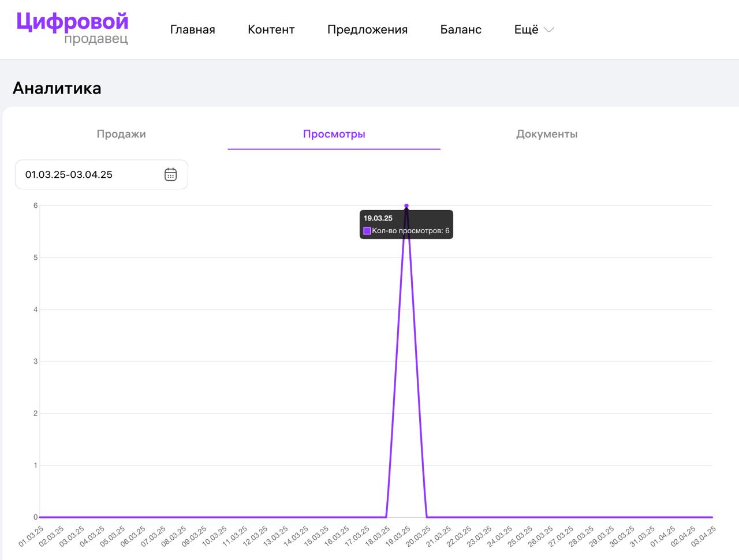Click the 19.03.25 x-axis date label
The width and height of the screenshot is (739, 560).
398,536
